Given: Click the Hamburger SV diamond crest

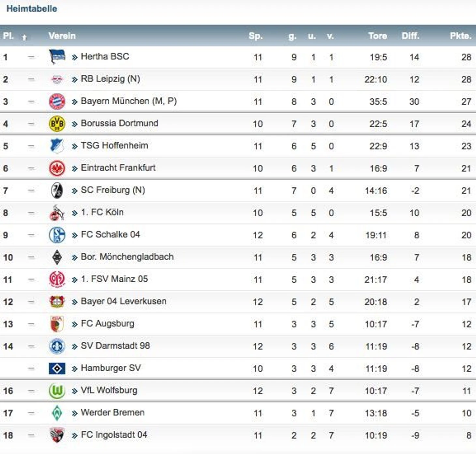Looking at the screenshot, I should (57, 368).
